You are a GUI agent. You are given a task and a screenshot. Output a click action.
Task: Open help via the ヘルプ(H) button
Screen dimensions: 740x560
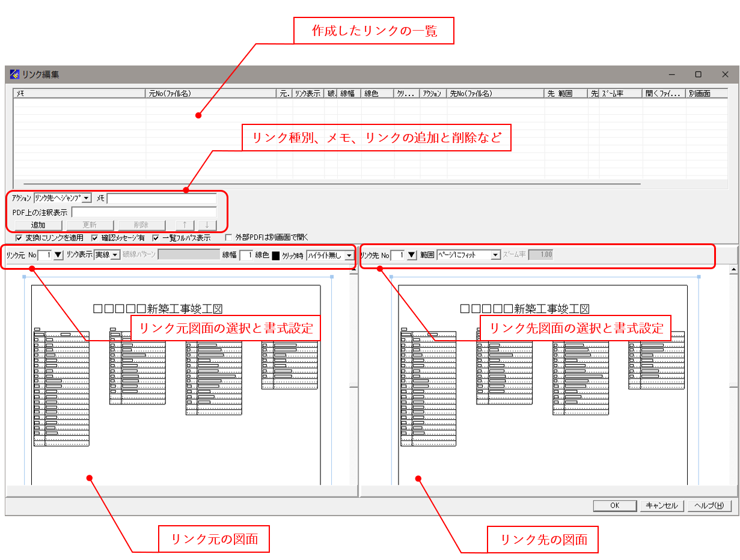click(x=709, y=505)
